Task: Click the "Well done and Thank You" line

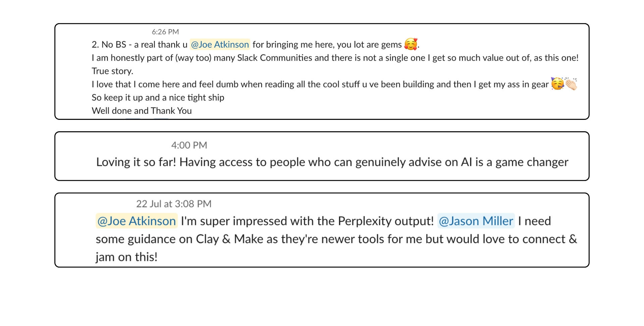Action: click(x=142, y=111)
